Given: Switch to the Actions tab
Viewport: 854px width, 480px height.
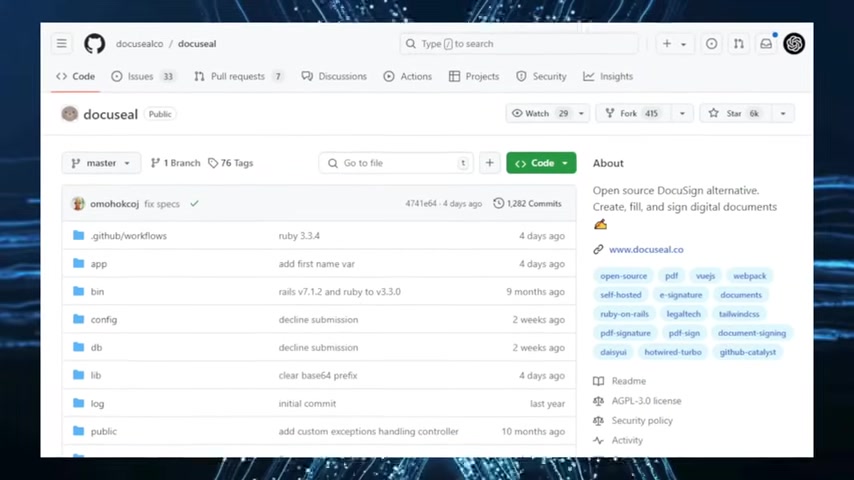Looking at the screenshot, I should [407, 76].
